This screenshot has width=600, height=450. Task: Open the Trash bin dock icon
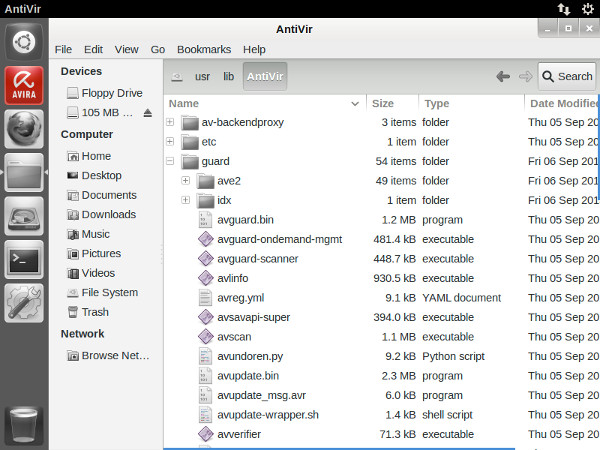click(x=24, y=425)
